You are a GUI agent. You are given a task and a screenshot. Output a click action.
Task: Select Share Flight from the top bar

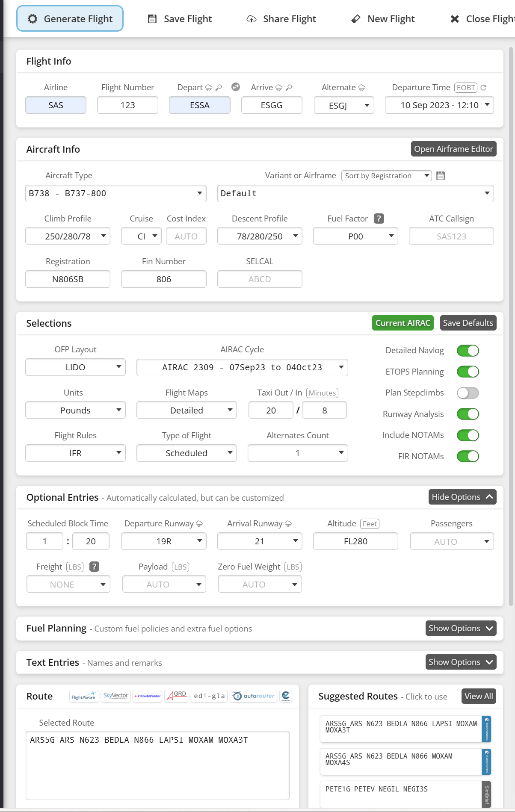[x=281, y=19]
